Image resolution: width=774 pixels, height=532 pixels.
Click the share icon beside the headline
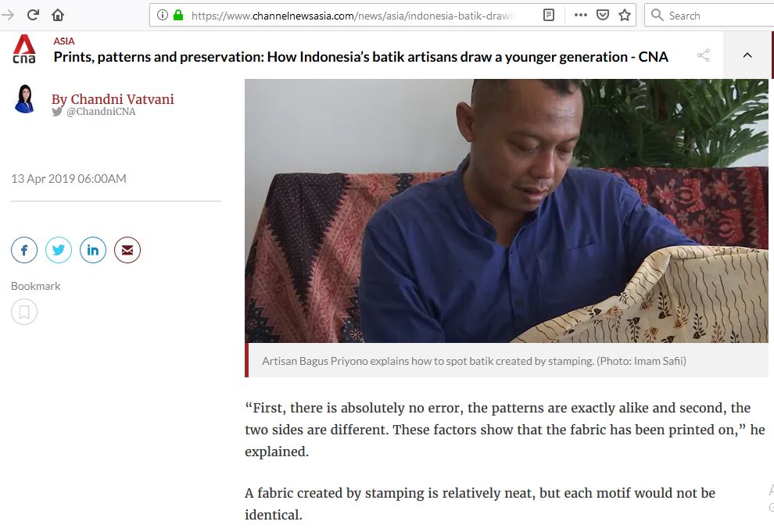point(704,55)
